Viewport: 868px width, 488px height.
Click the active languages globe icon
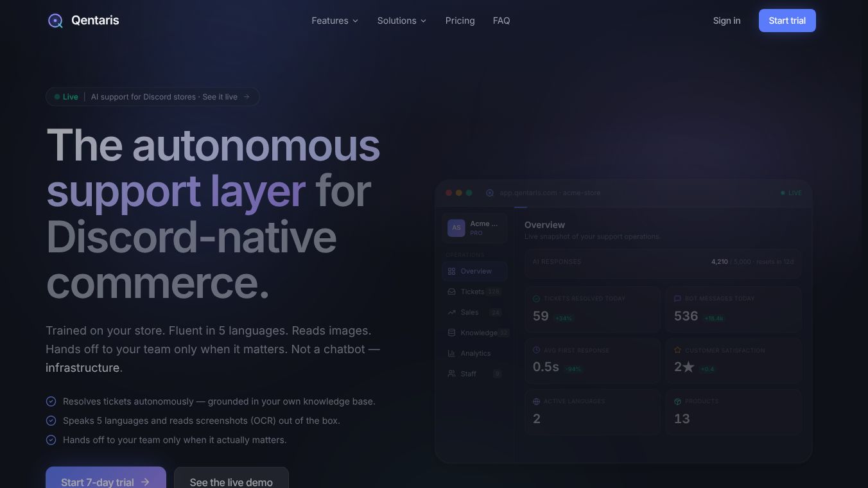click(537, 401)
